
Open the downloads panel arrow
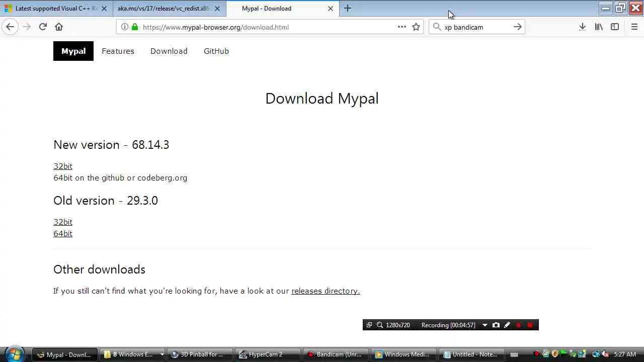tap(582, 27)
